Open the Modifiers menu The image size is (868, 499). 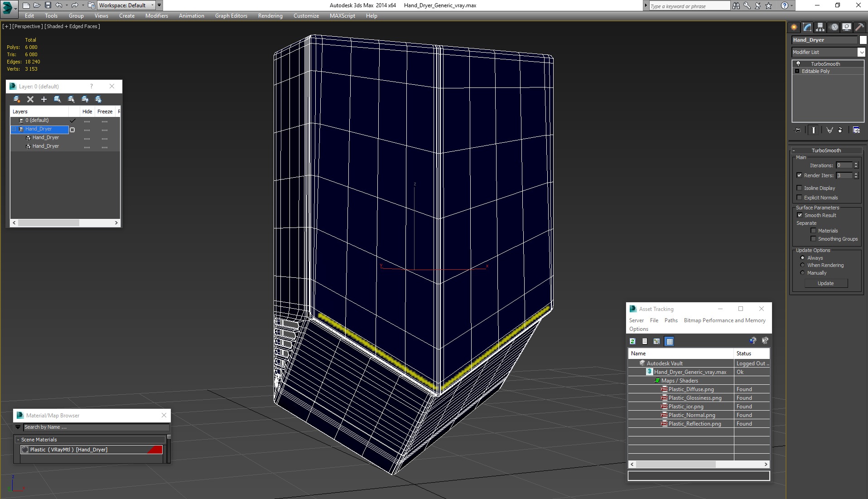coord(156,16)
